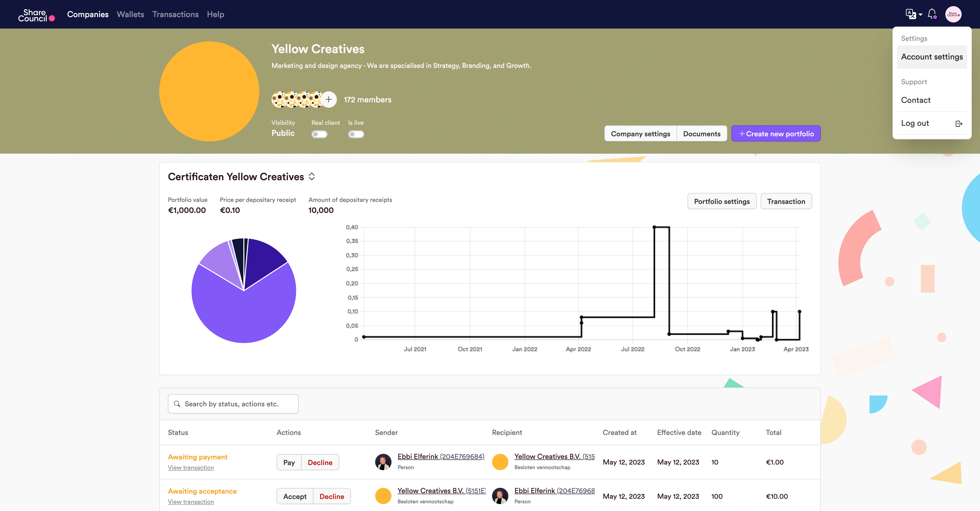Image resolution: width=980 pixels, height=511 pixels.
Task: Click the Quantity column header
Action: pyautogui.click(x=725, y=432)
